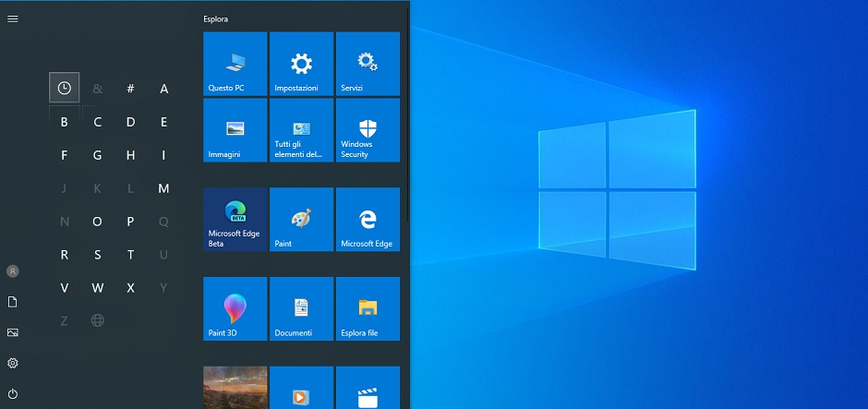This screenshot has height=409, width=868.
Task: Open the Servizi tile
Action: (368, 64)
